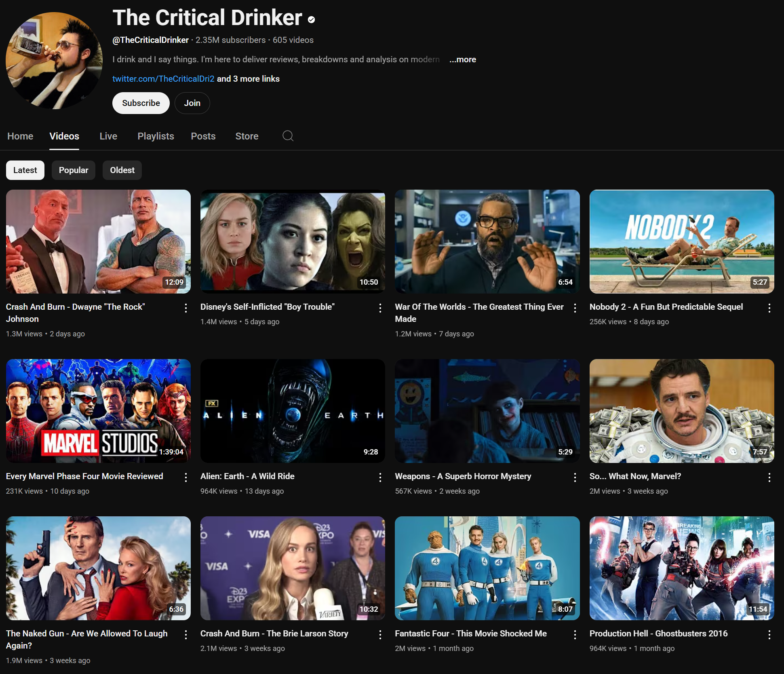Play the Weapons thumbnail, 5:29 long
Viewport: 784px width, 674px height.
(487, 411)
